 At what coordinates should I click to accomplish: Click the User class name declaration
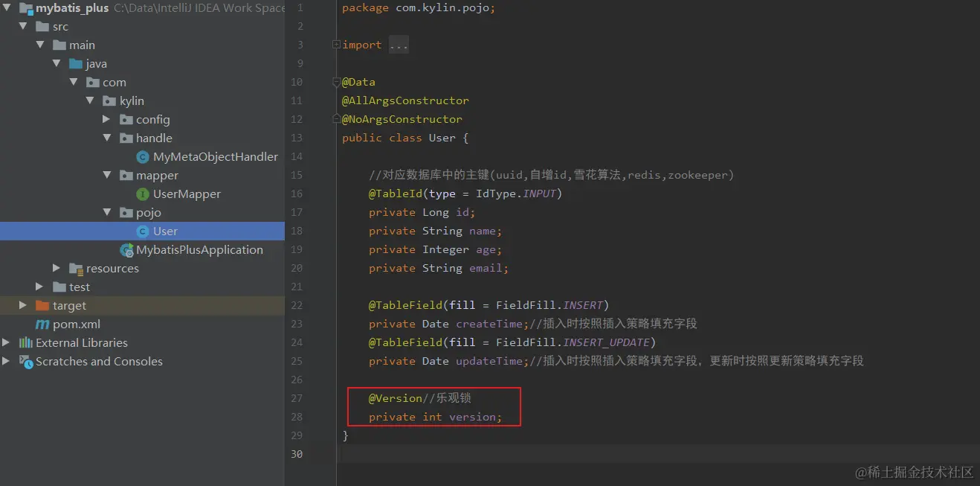(442, 138)
